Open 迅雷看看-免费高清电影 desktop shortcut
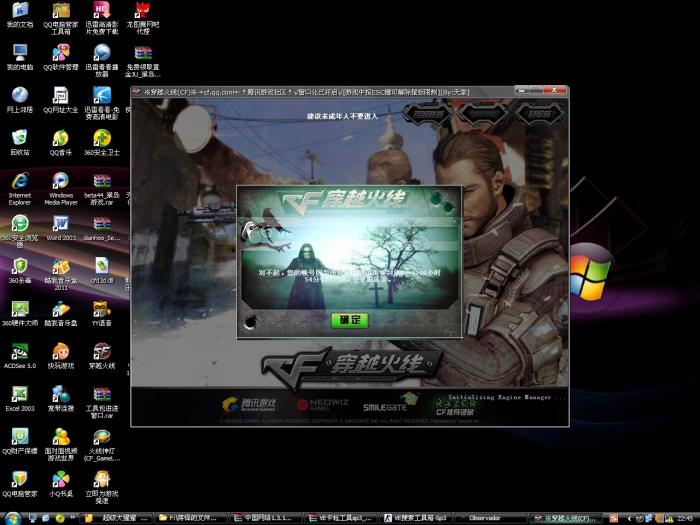The width and height of the screenshot is (700, 525). pyautogui.click(x=102, y=104)
